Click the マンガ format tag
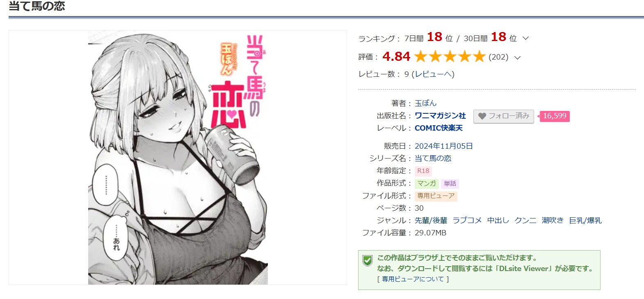This screenshot has width=644, height=299. coord(427,184)
